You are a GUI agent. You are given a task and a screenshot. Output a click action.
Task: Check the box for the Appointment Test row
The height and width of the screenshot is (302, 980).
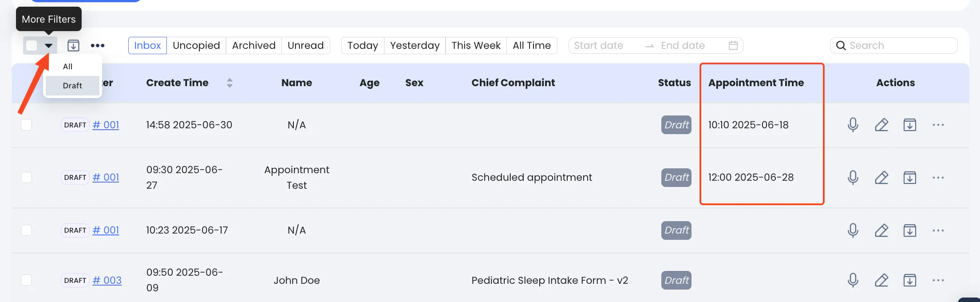tap(27, 178)
